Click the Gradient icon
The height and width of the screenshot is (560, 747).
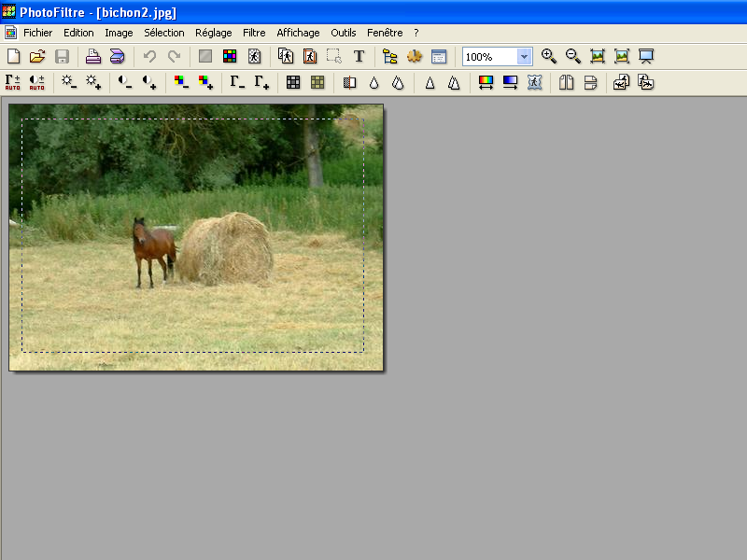point(510,82)
